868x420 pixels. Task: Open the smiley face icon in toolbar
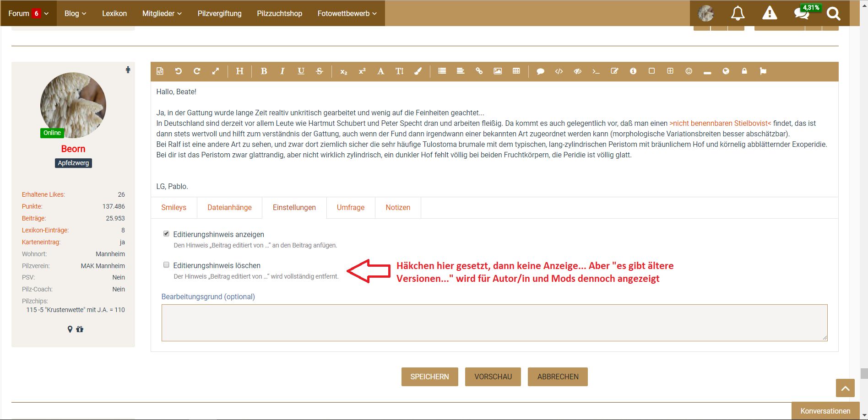[689, 71]
